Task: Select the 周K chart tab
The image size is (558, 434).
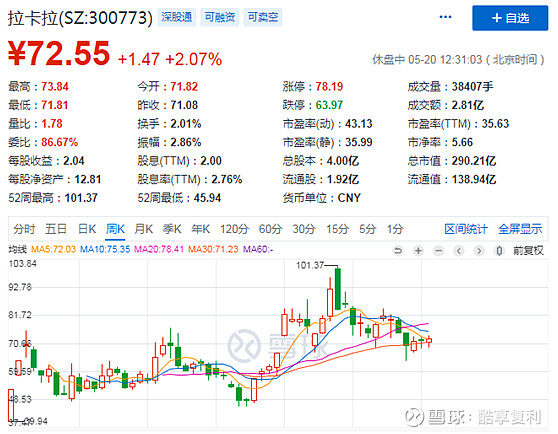Action: pyautogui.click(x=115, y=229)
